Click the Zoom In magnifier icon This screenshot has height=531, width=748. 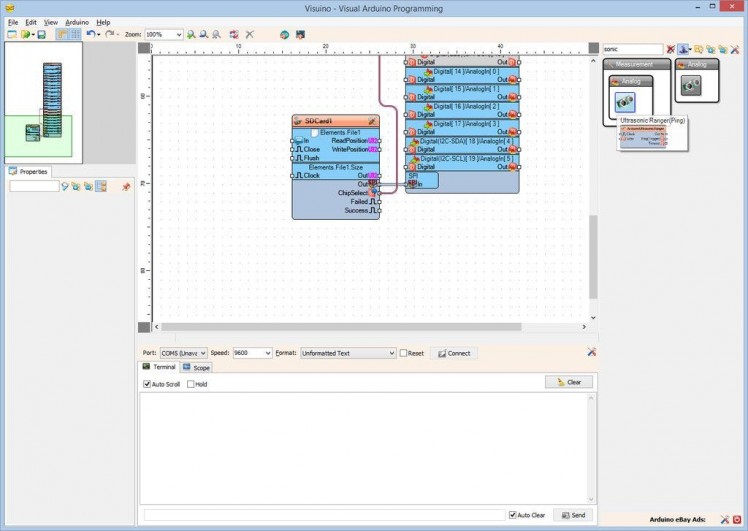point(191,34)
